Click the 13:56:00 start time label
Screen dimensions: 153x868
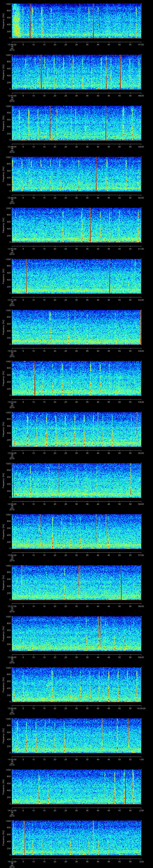(x=12, y=555)
